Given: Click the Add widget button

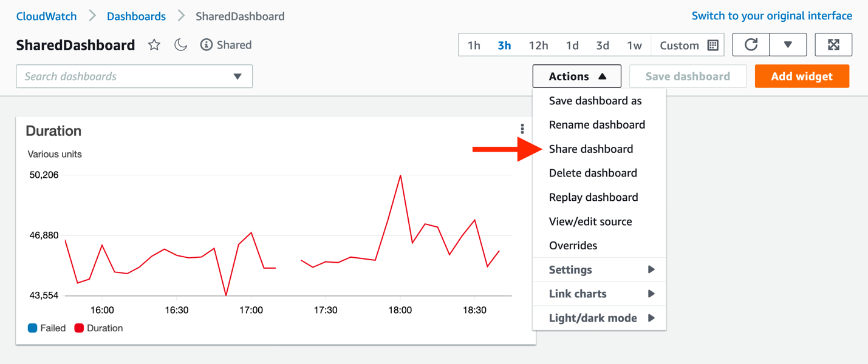Looking at the screenshot, I should pyautogui.click(x=802, y=76).
